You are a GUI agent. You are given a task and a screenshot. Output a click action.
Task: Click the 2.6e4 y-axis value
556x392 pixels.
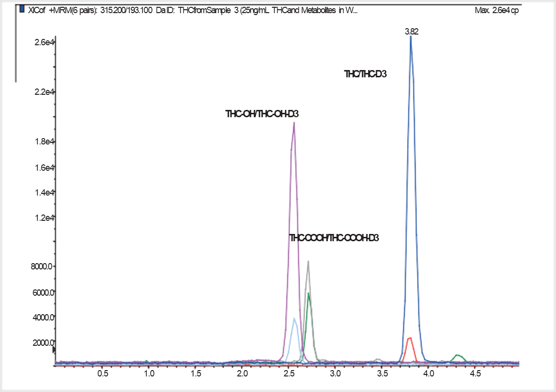(44, 42)
